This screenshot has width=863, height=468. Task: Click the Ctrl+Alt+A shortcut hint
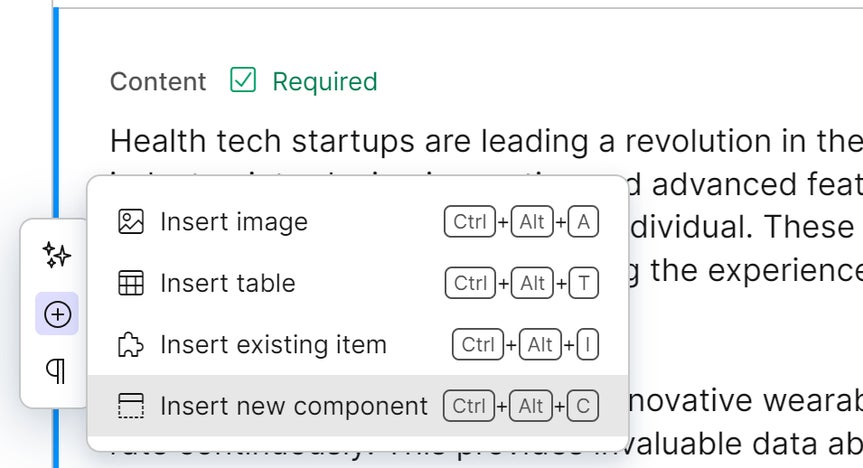[520, 221]
